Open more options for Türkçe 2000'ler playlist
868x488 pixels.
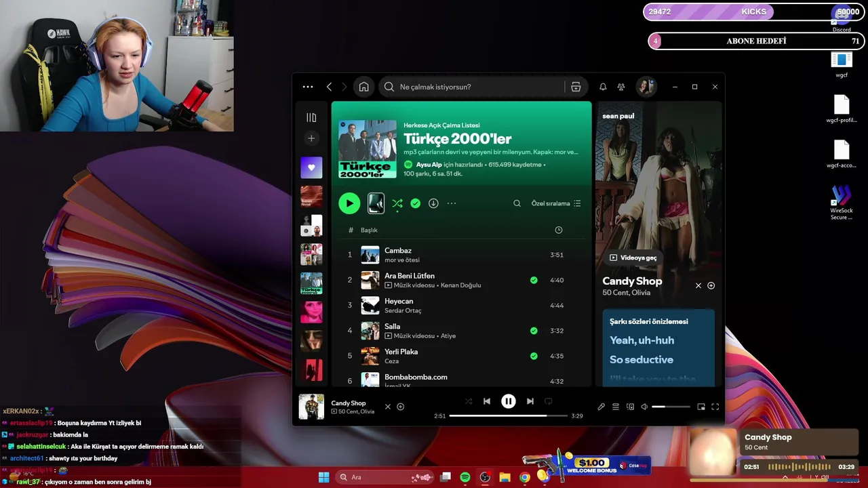coord(452,203)
